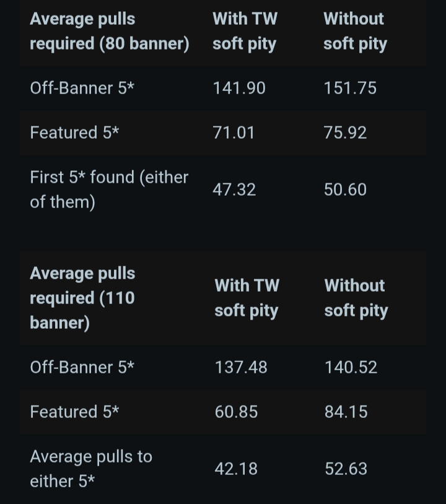The height and width of the screenshot is (504, 446).
Task: Click the 60.85 value cell
Action: [x=236, y=412]
